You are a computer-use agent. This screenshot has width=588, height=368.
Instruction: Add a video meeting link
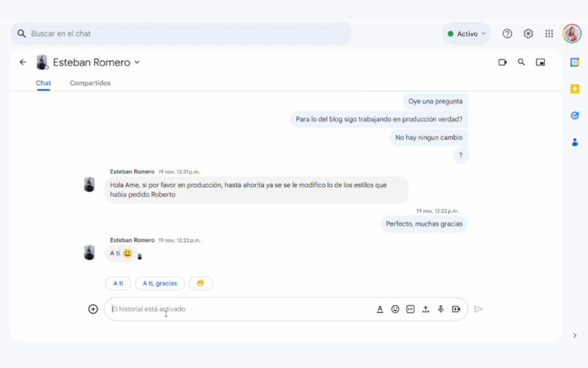tap(456, 309)
